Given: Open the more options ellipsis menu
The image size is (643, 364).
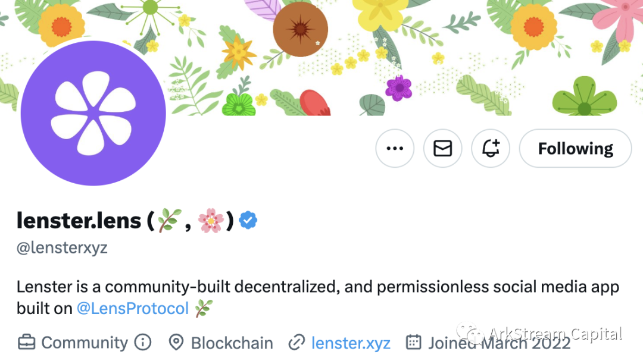Looking at the screenshot, I should click(394, 148).
